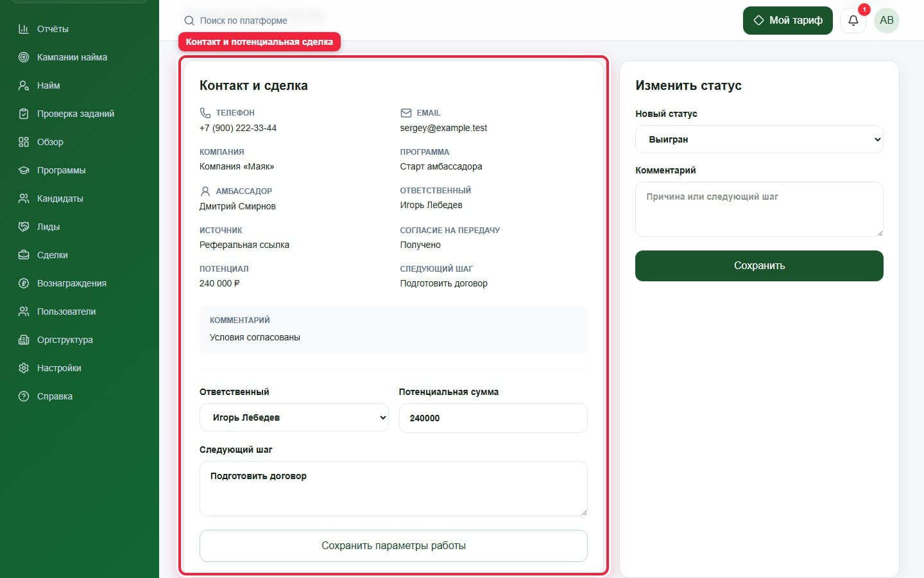Click Сохранить параметры работы button
Screen dimensions: 924x578
pos(393,546)
